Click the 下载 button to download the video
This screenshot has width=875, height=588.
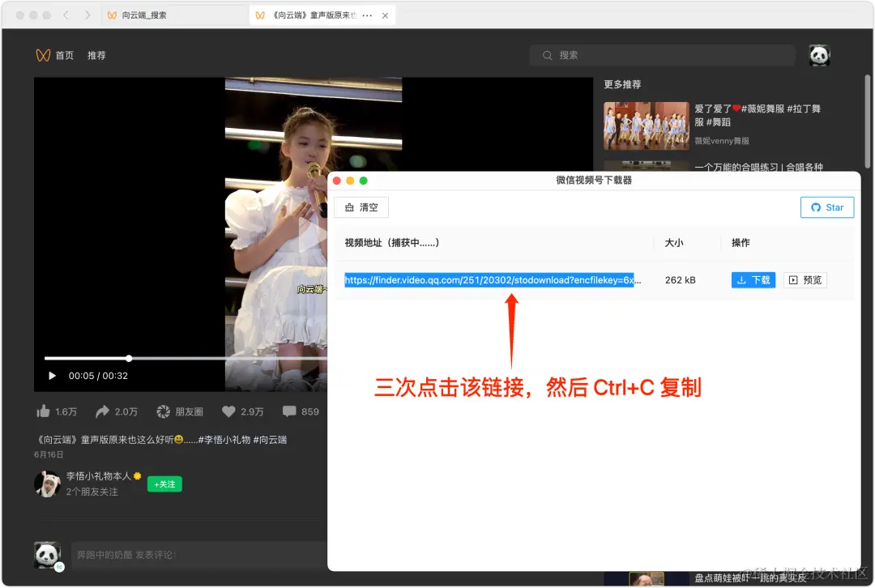click(x=753, y=279)
